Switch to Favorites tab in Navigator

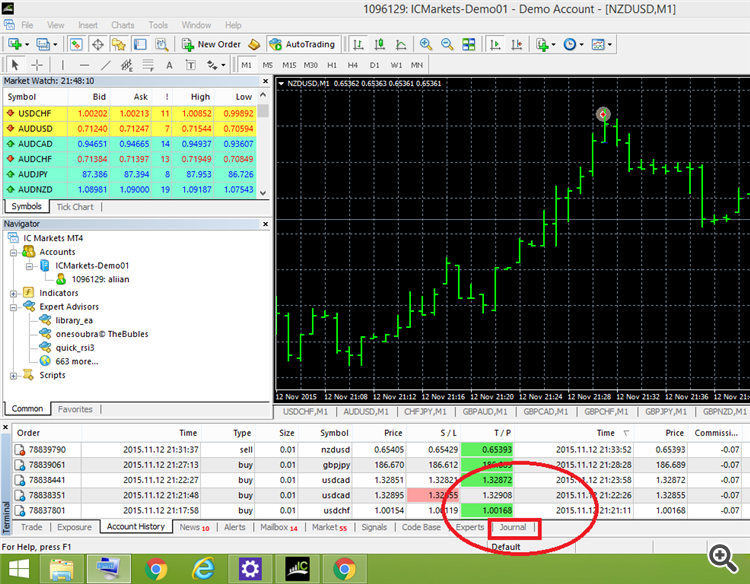(x=75, y=409)
